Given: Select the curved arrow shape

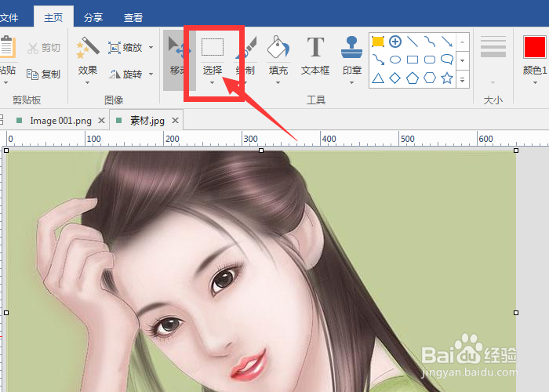Looking at the screenshot, I should pyautogui.click(x=378, y=60).
